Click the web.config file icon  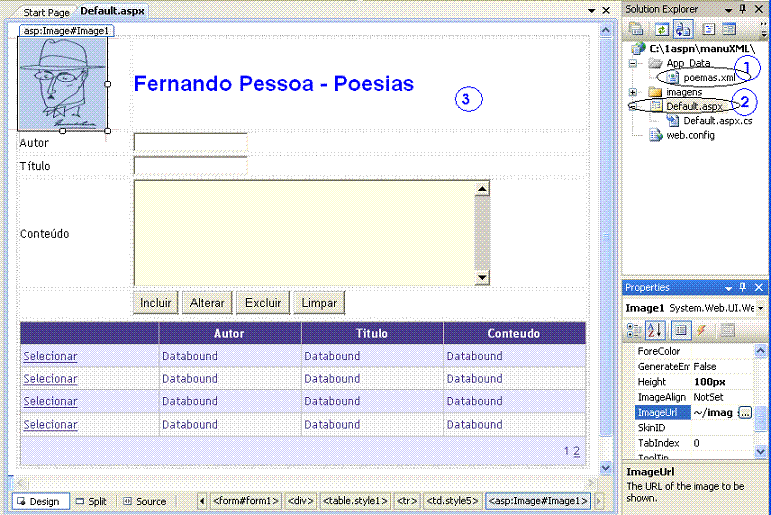(x=655, y=135)
